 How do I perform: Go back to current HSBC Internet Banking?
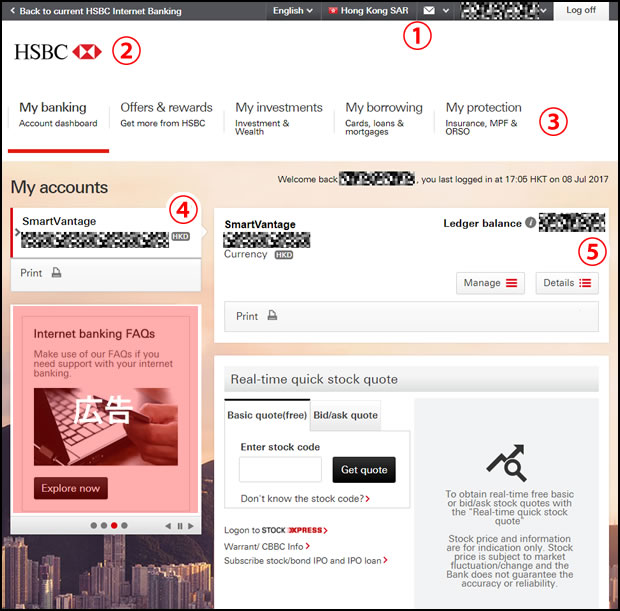click(x=96, y=11)
